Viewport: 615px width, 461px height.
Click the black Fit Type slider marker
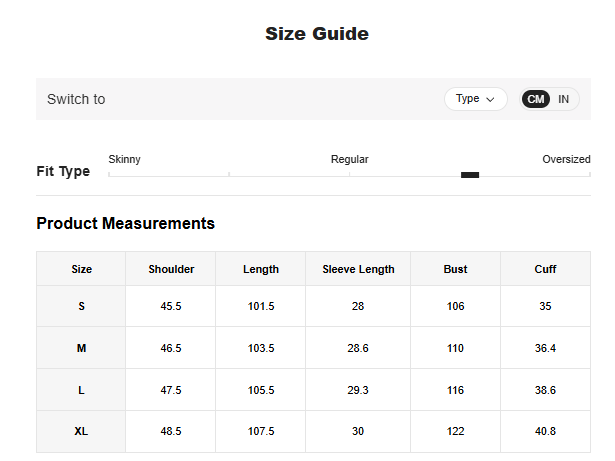pyautogui.click(x=470, y=175)
